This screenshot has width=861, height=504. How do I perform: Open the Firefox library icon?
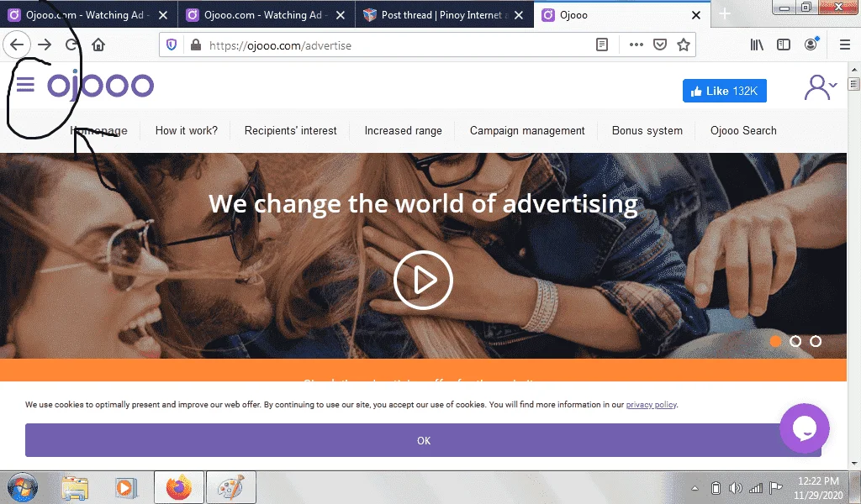coord(757,45)
